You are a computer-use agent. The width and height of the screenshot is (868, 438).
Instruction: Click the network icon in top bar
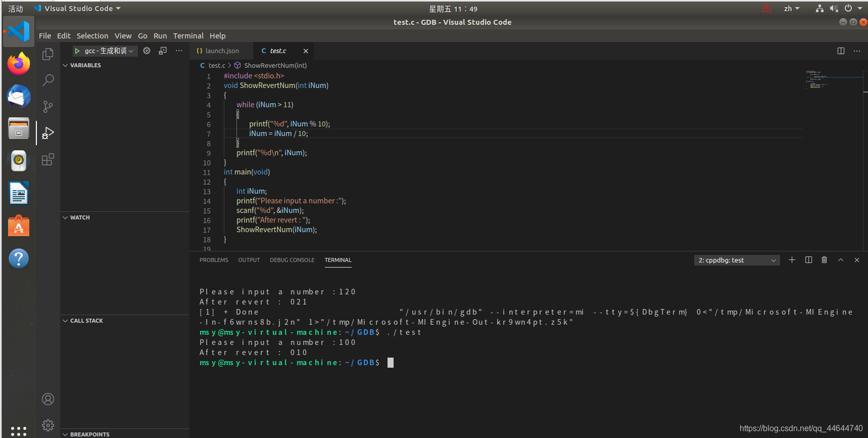[819, 9]
